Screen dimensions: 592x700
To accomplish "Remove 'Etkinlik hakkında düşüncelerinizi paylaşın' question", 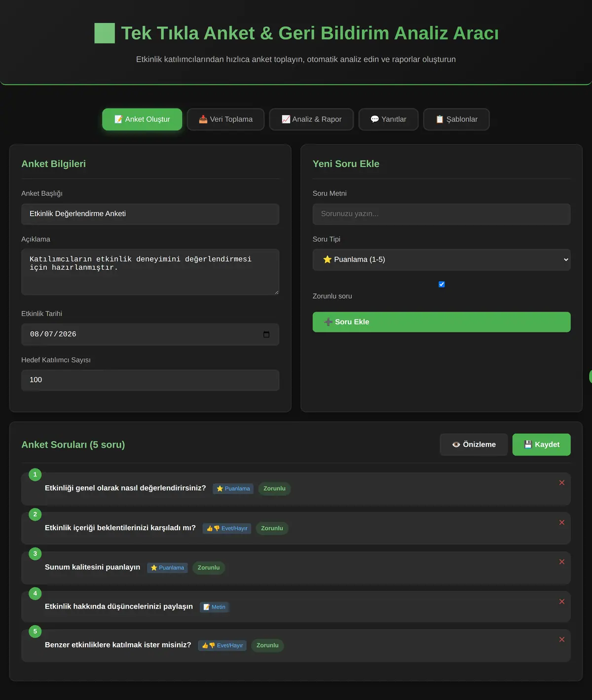I will tap(561, 601).
